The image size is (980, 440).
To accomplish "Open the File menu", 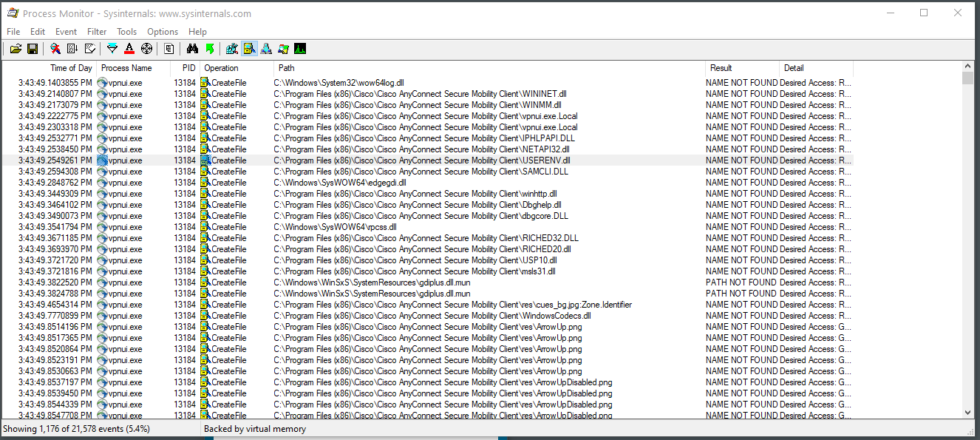I will coord(13,32).
